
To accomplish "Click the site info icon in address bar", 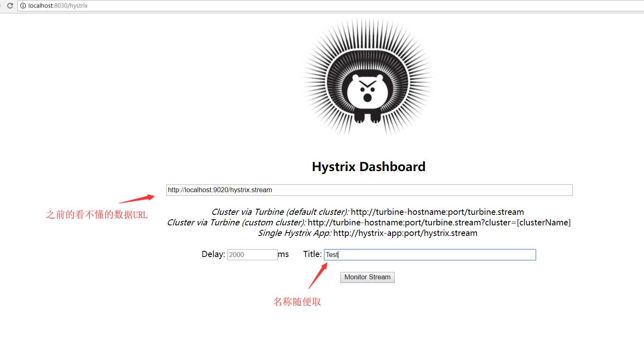I will point(23,6).
